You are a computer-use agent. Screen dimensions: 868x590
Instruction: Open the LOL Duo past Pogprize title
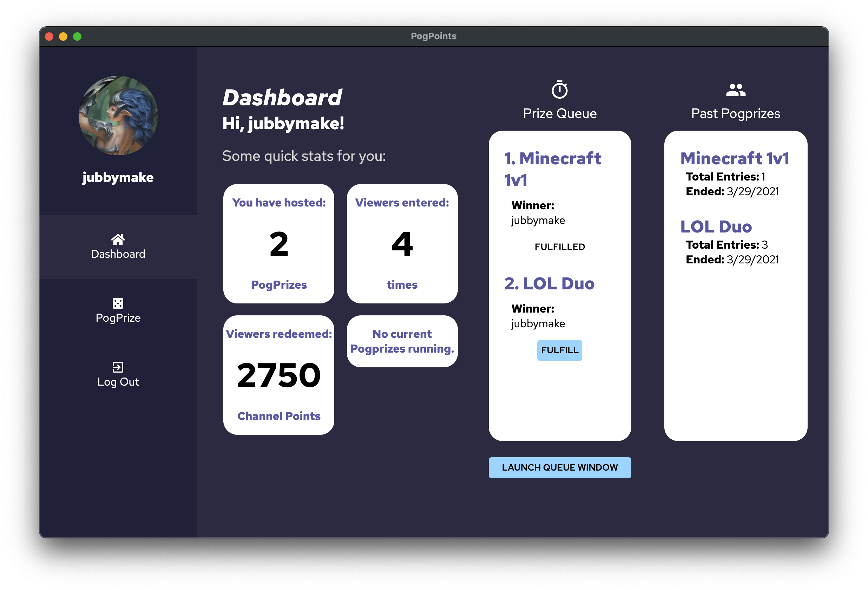coord(716,227)
